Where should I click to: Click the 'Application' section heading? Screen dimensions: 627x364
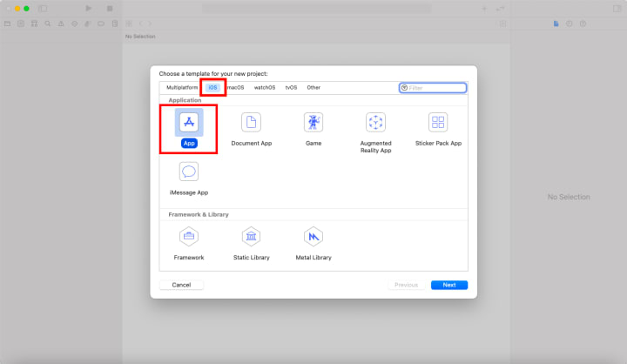coord(185,100)
